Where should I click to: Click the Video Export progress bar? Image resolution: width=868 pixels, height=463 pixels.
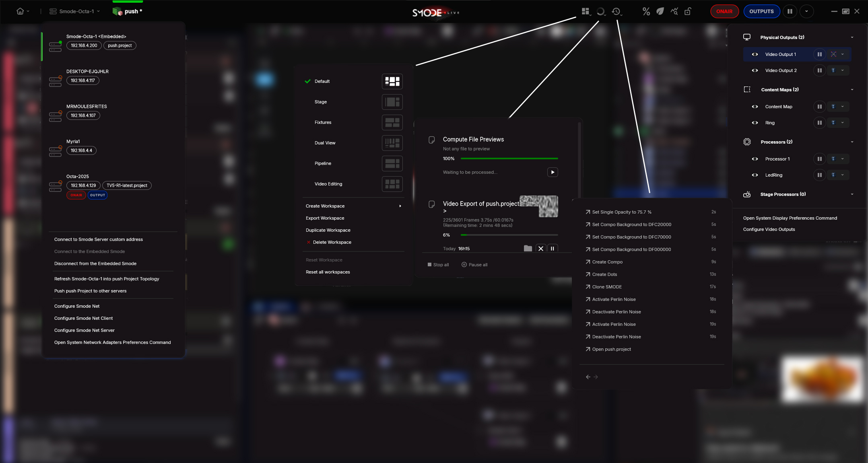tap(509, 235)
